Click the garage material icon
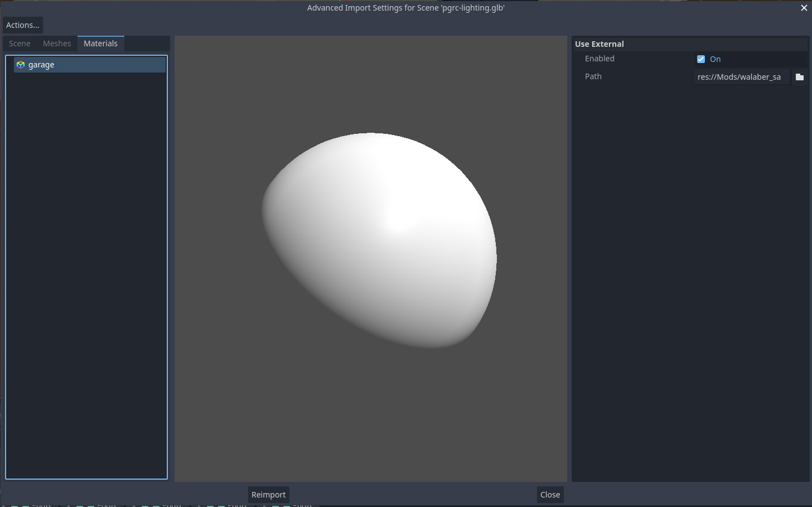The image size is (812, 507). pyautogui.click(x=21, y=65)
